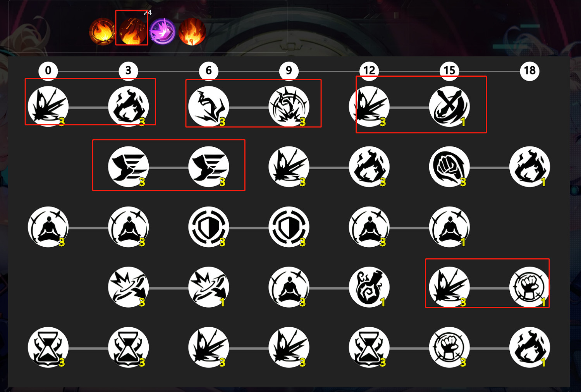Select the purple crystal skill icon

pos(162,31)
